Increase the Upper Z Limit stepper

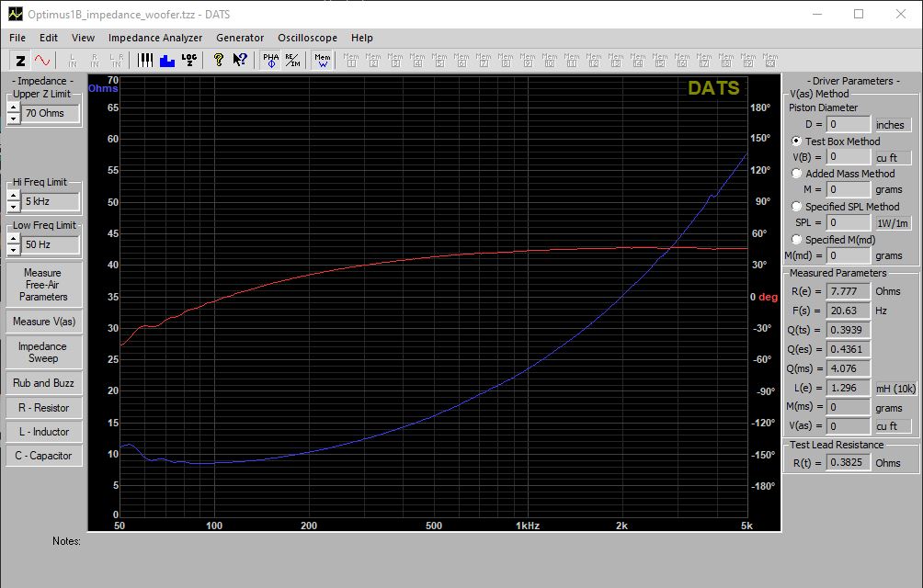coord(14,107)
